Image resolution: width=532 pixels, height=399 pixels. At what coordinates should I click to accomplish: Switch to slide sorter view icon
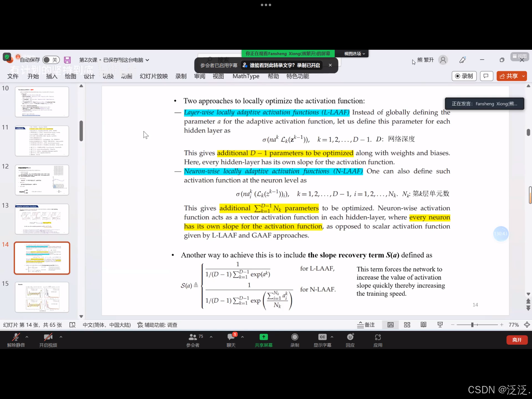coord(407,325)
